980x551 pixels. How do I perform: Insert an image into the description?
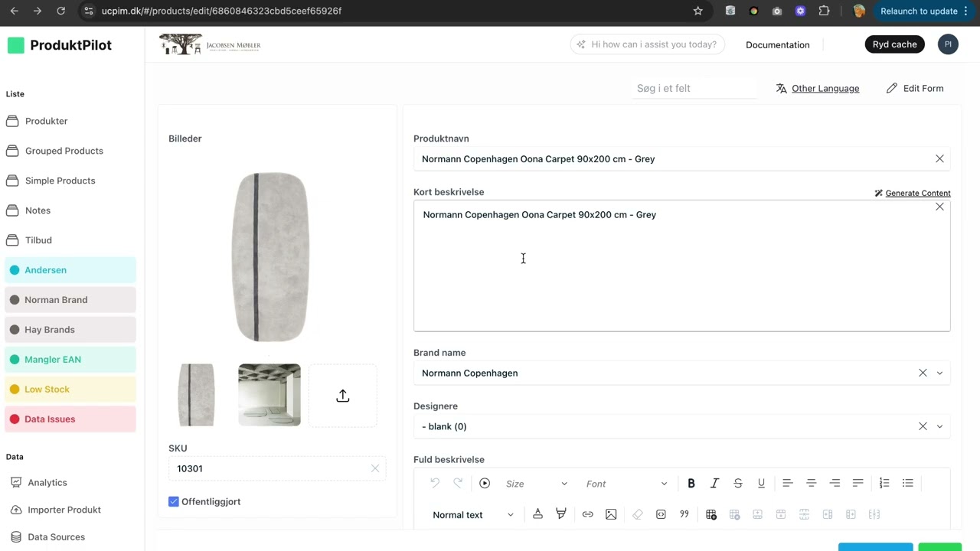click(611, 514)
